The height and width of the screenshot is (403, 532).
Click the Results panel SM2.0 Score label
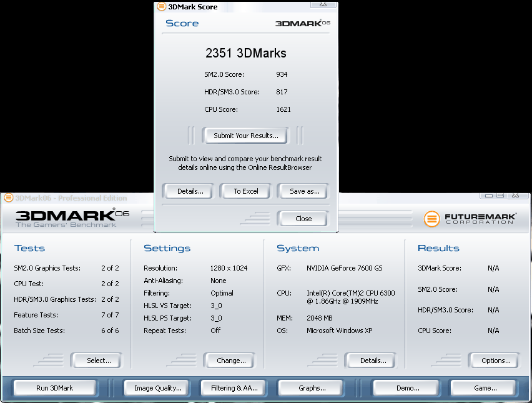point(438,289)
